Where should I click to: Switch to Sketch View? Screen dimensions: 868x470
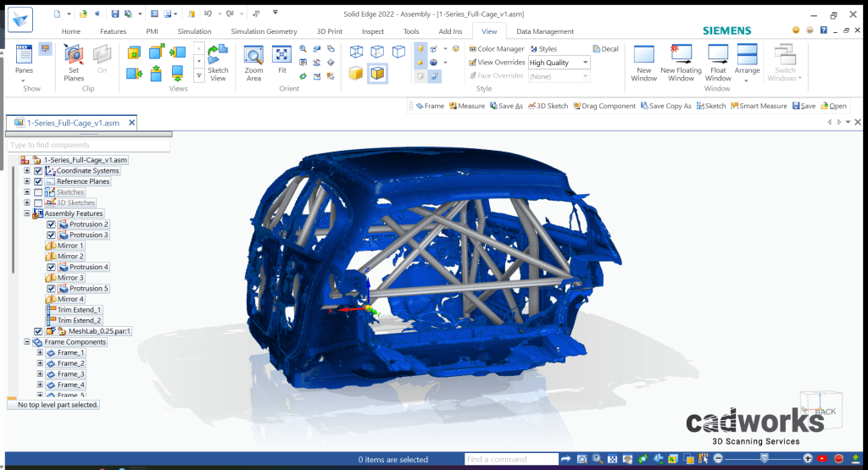218,64
